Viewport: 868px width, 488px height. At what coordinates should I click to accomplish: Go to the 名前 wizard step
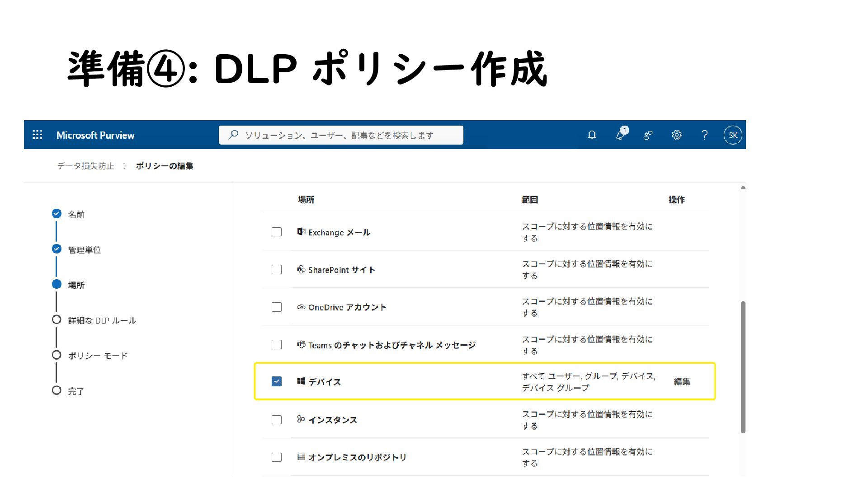tap(76, 214)
